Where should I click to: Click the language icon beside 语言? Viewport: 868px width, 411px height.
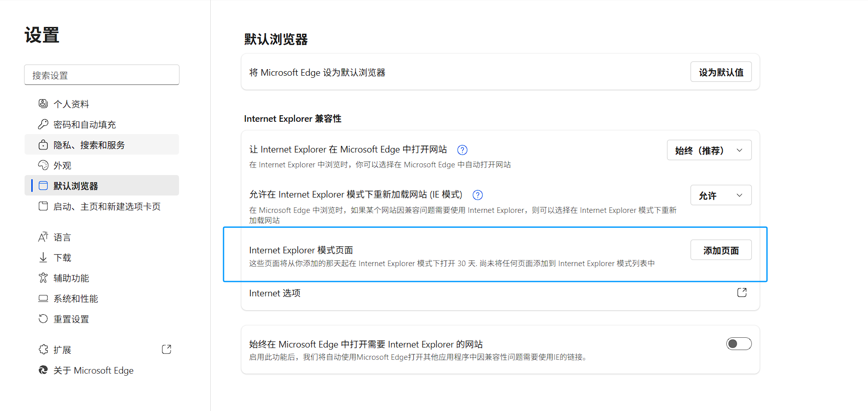(43, 237)
